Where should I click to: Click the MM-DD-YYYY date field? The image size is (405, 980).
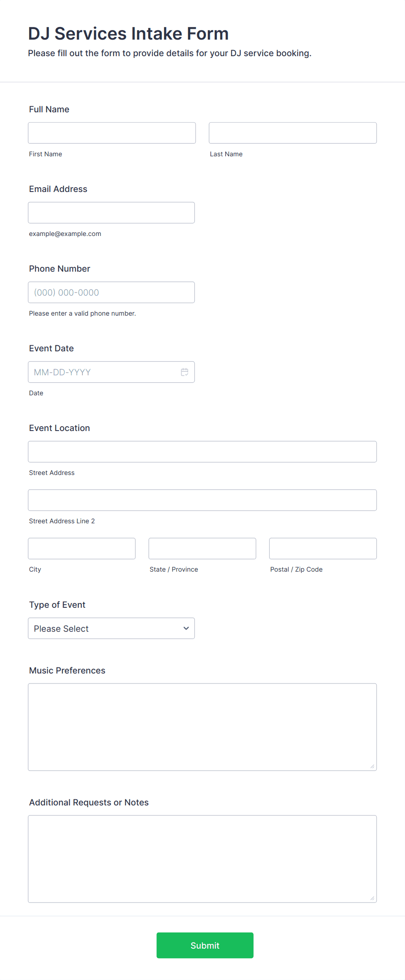coord(102,372)
